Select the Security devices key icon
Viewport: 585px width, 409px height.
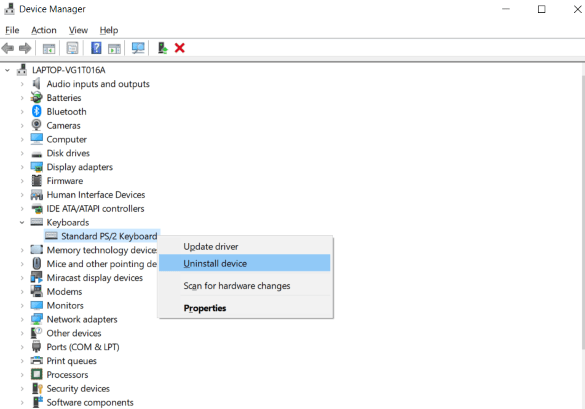[37, 388]
